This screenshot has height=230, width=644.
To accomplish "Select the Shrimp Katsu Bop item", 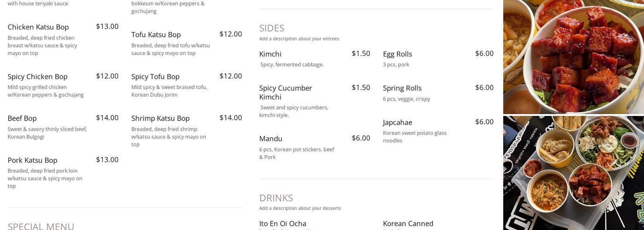I will (x=160, y=119).
